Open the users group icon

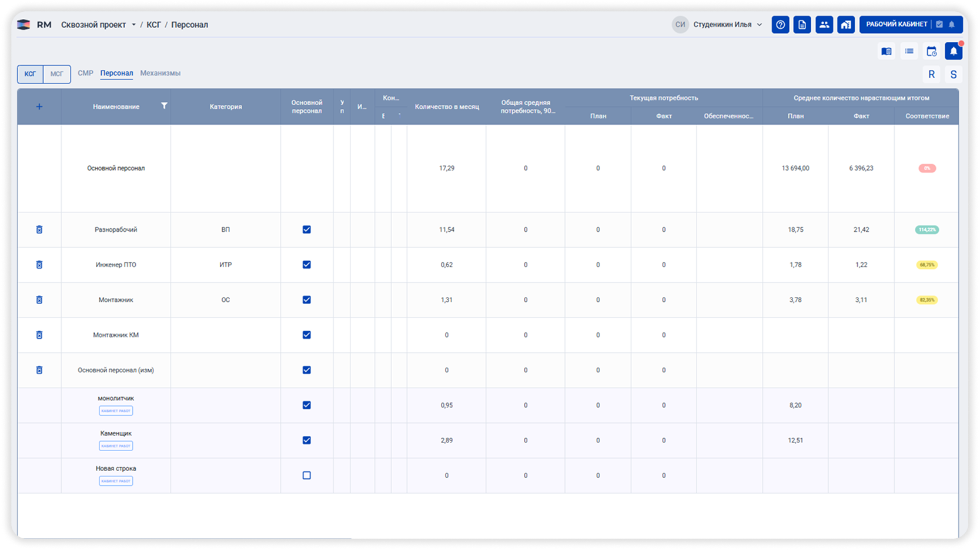tap(824, 25)
